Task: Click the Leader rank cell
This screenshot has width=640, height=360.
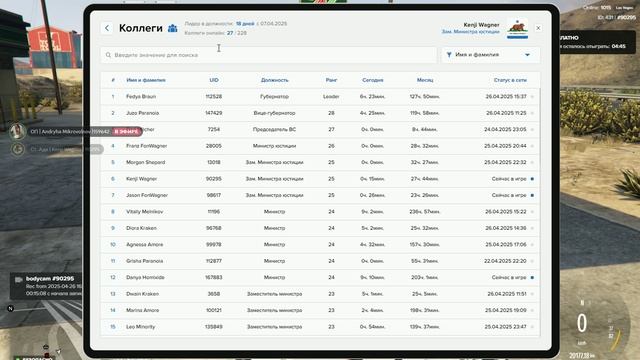Action: point(331,97)
